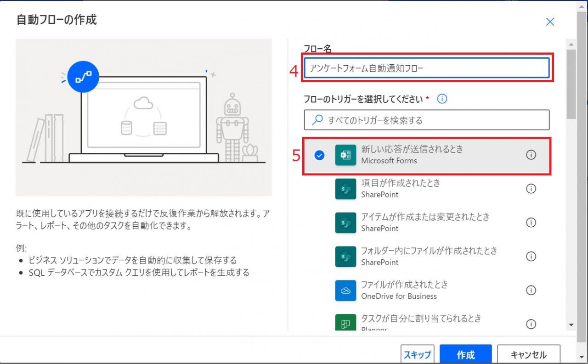Image resolution: width=588 pixels, height=364 pixels.
Task: Click the フロー名 label
Action: point(318,48)
